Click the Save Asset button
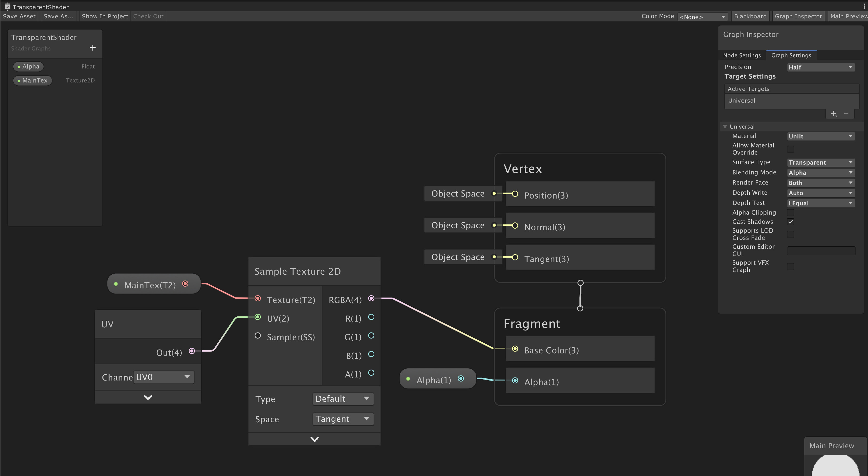 coord(19,16)
